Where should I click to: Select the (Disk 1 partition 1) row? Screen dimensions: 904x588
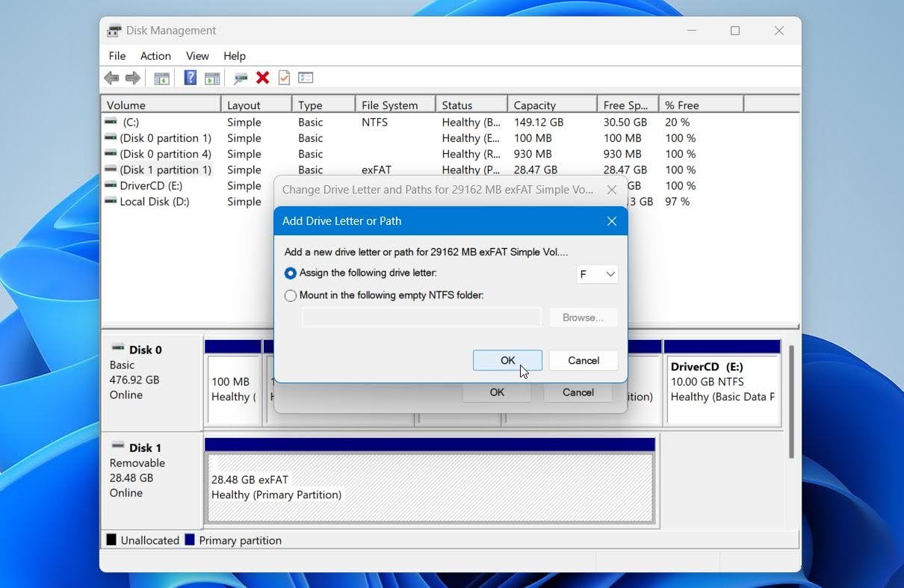click(450, 170)
